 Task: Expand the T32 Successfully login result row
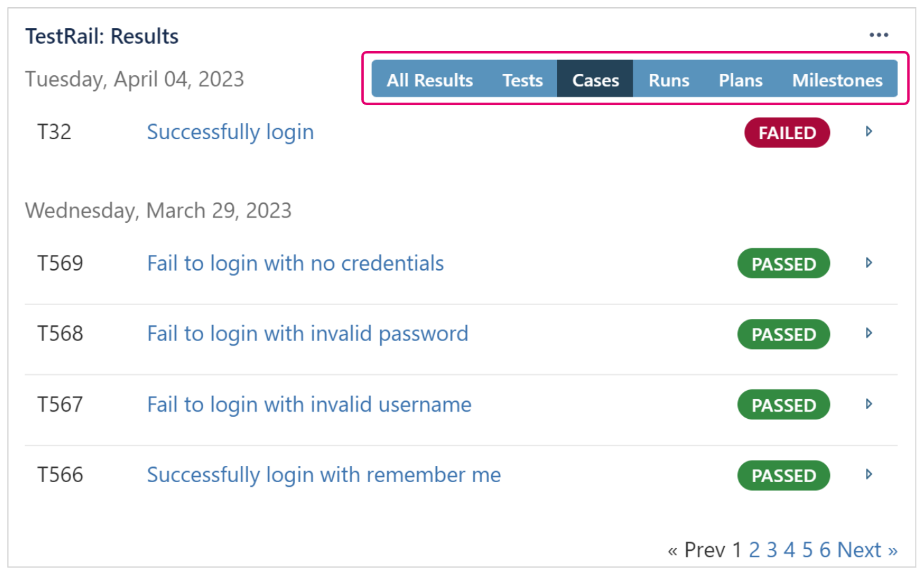click(x=868, y=132)
